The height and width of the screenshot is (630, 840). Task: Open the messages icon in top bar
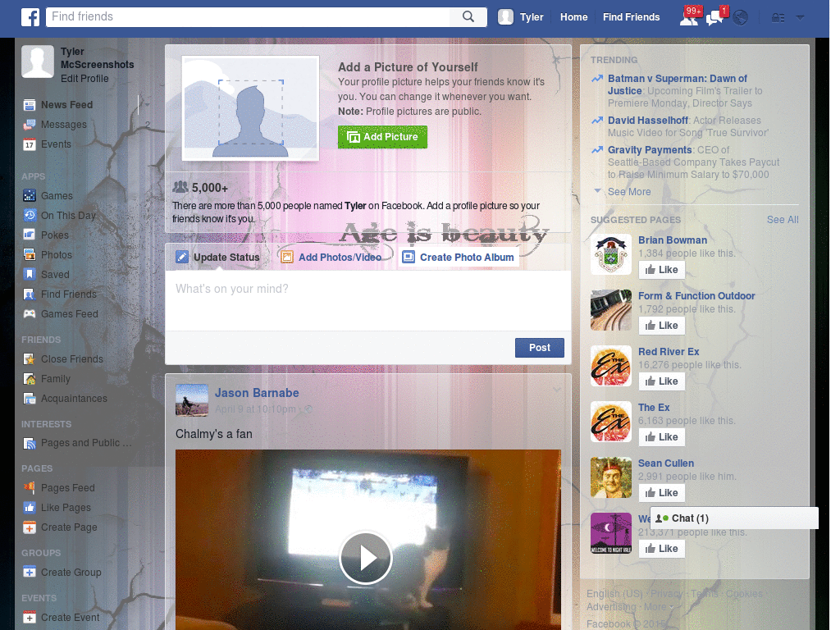point(714,18)
